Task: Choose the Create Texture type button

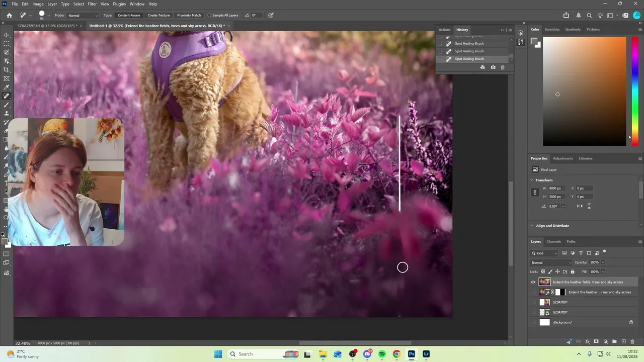Action: (x=158, y=15)
